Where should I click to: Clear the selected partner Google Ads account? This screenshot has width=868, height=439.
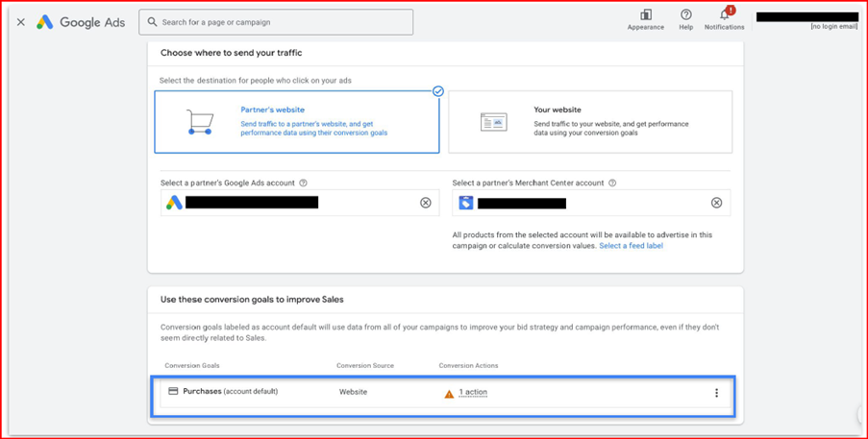pyautogui.click(x=426, y=203)
